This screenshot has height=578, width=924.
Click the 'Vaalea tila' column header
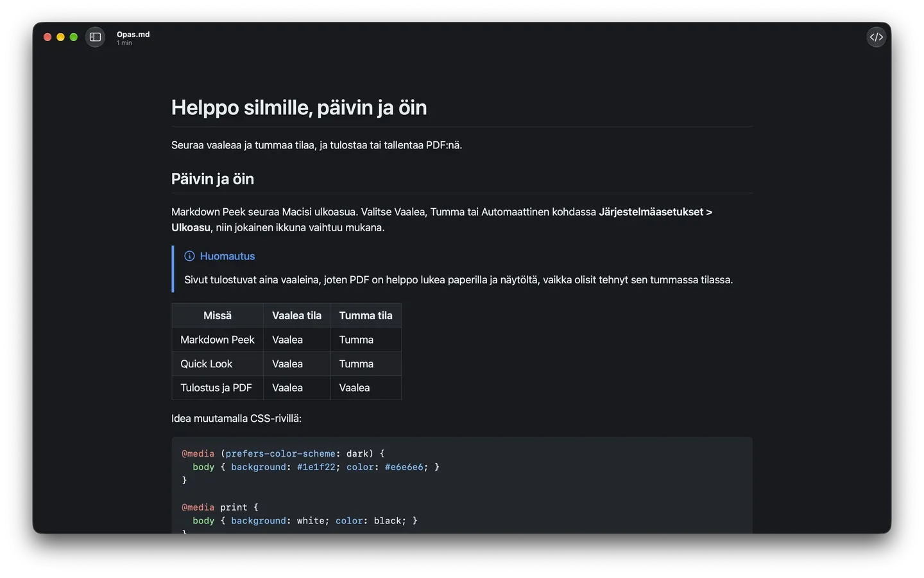[296, 315]
